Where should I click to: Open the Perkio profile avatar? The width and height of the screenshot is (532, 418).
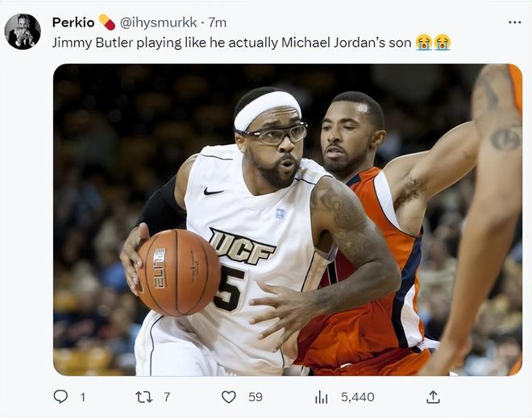23,31
